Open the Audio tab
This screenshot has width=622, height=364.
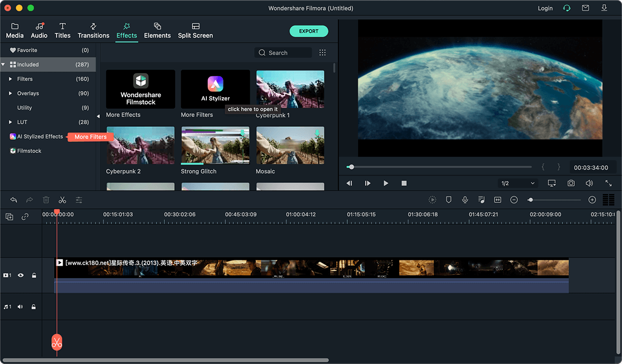(39, 31)
